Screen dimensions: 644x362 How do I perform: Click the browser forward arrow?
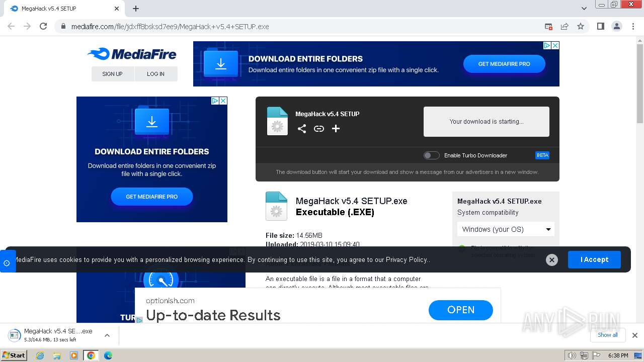(x=27, y=26)
